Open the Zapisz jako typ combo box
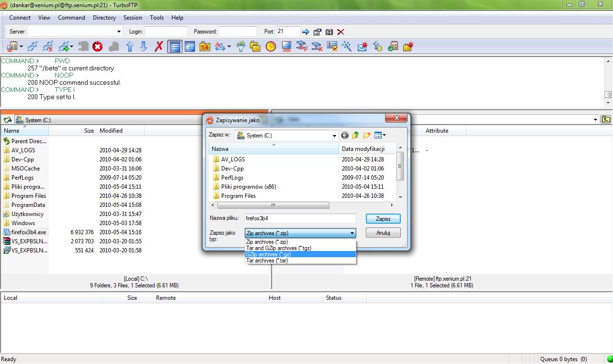The image size is (613, 364). tap(300, 233)
